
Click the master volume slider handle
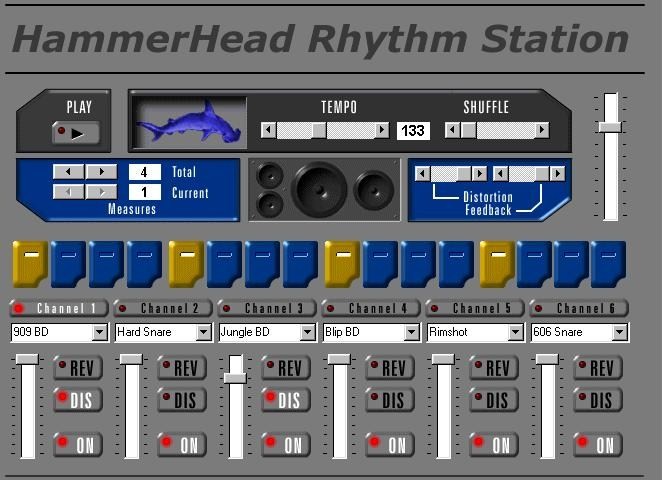coord(610,127)
